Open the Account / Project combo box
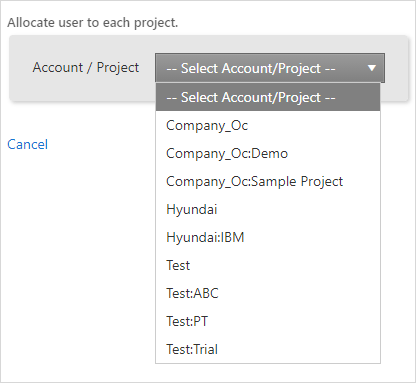 pyautogui.click(x=270, y=68)
